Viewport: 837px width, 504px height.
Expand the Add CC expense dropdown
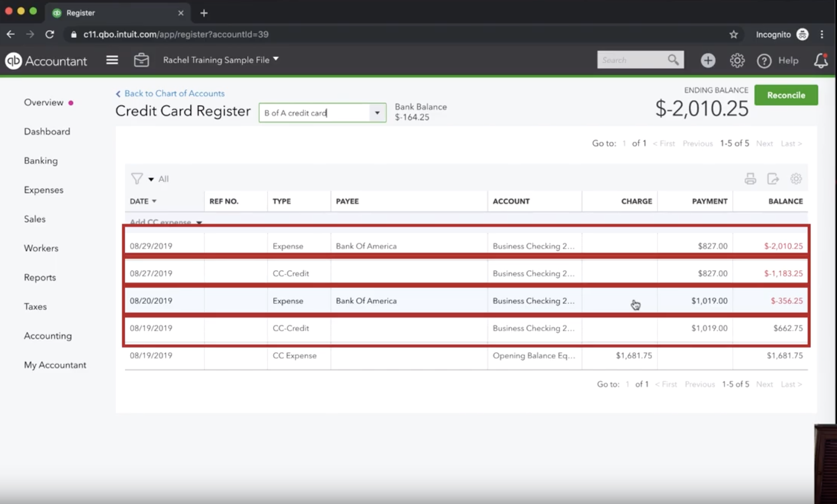point(199,223)
